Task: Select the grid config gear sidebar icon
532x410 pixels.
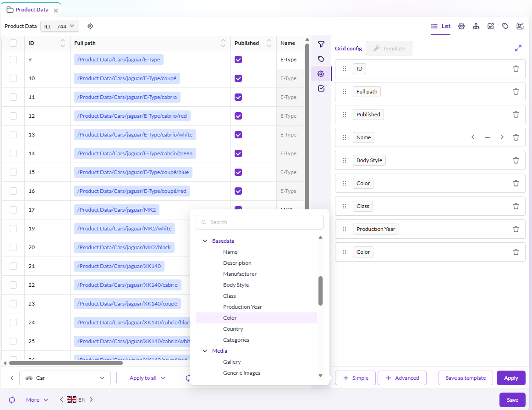Action: (321, 74)
